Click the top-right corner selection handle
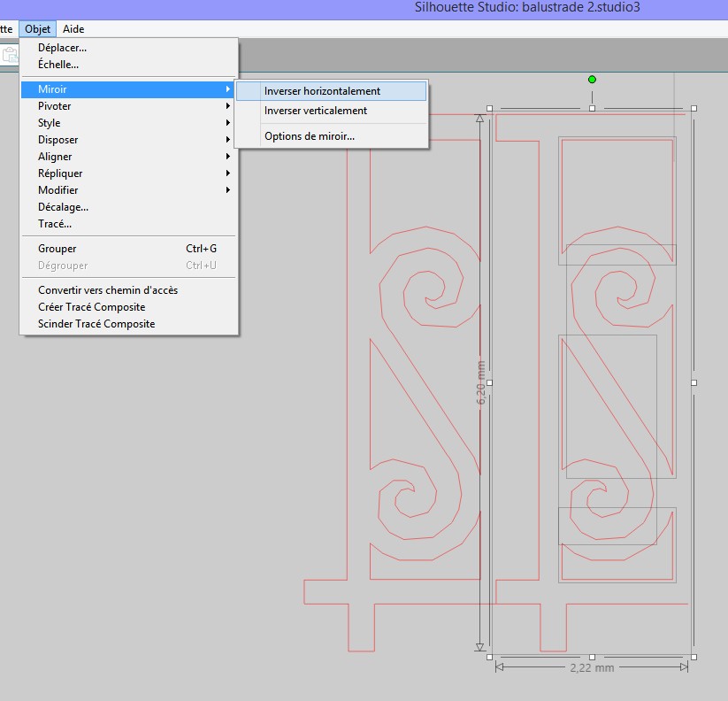Screen dimensions: 728x701 [x=694, y=108]
